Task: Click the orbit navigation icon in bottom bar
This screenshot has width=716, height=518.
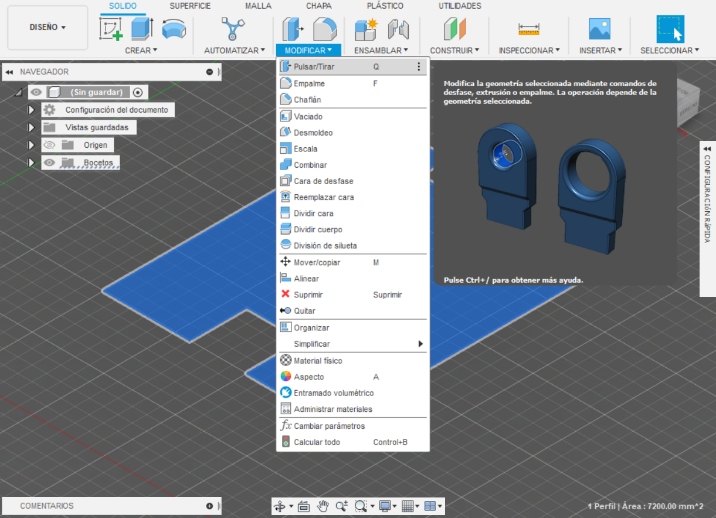Action: click(279, 506)
